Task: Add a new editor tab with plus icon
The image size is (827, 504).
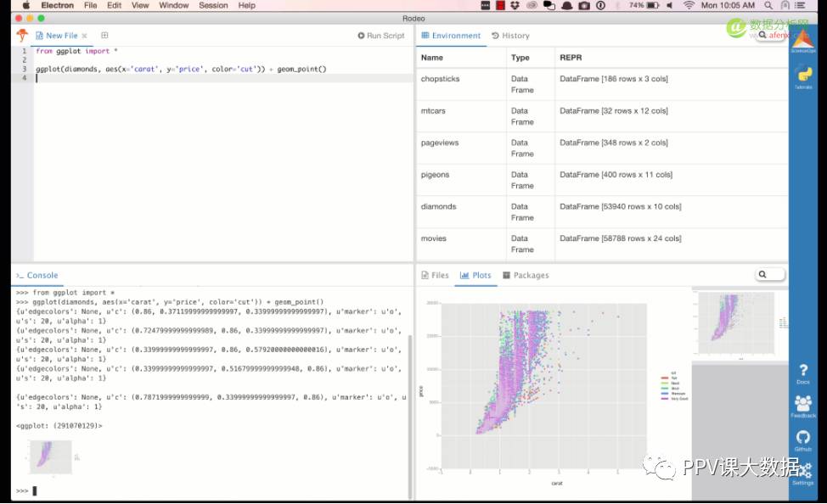Action: (x=104, y=36)
